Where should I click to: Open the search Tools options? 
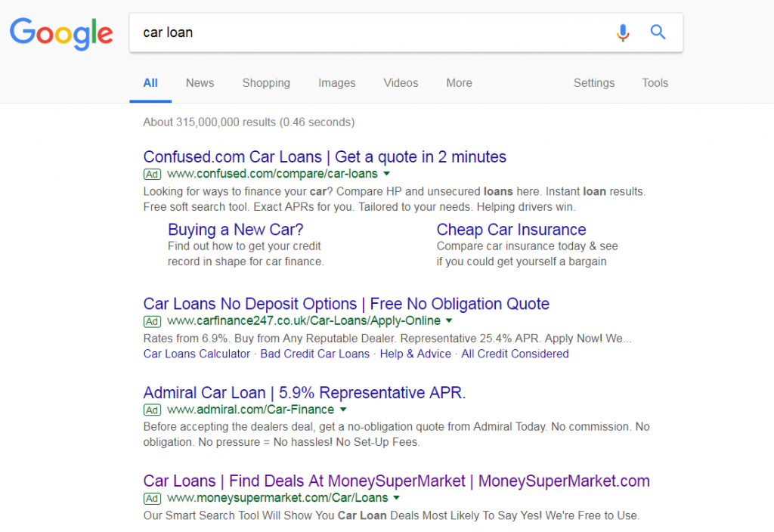pyautogui.click(x=655, y=83)
